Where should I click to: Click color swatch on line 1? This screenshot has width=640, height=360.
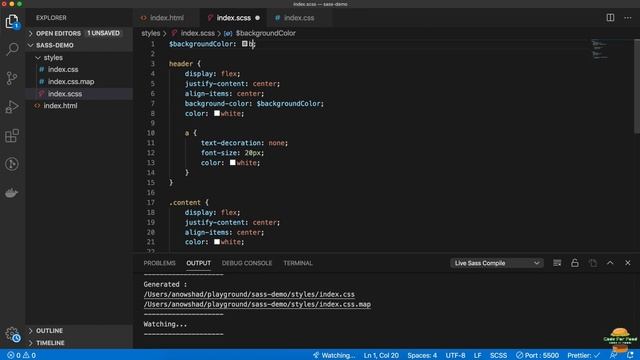(x=244, y=44)
